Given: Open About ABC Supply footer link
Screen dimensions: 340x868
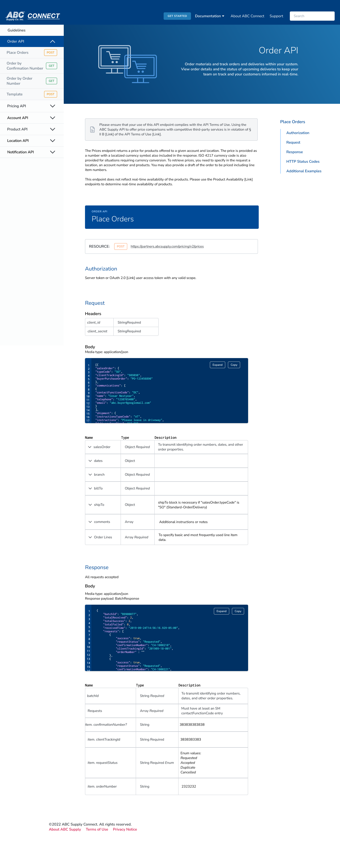Looking at the screenshot, I should 65,829.
